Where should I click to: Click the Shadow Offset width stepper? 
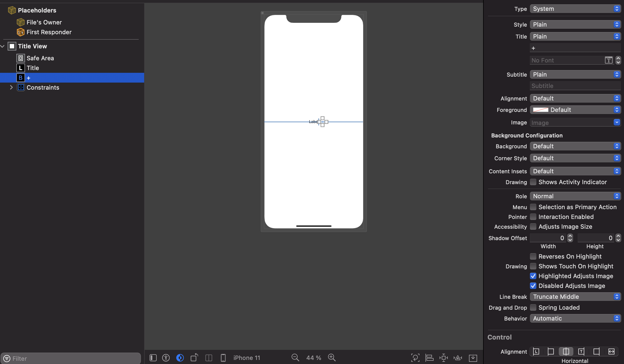click(x=570, y=237)
